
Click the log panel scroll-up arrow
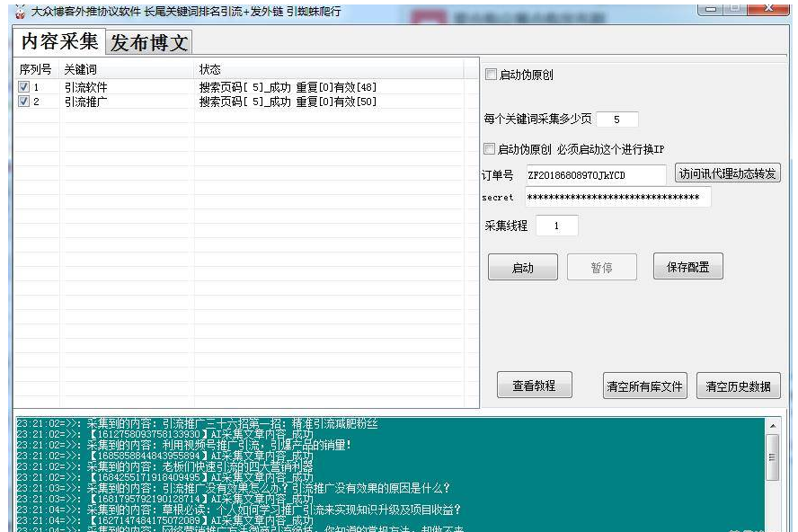[772, 425]
